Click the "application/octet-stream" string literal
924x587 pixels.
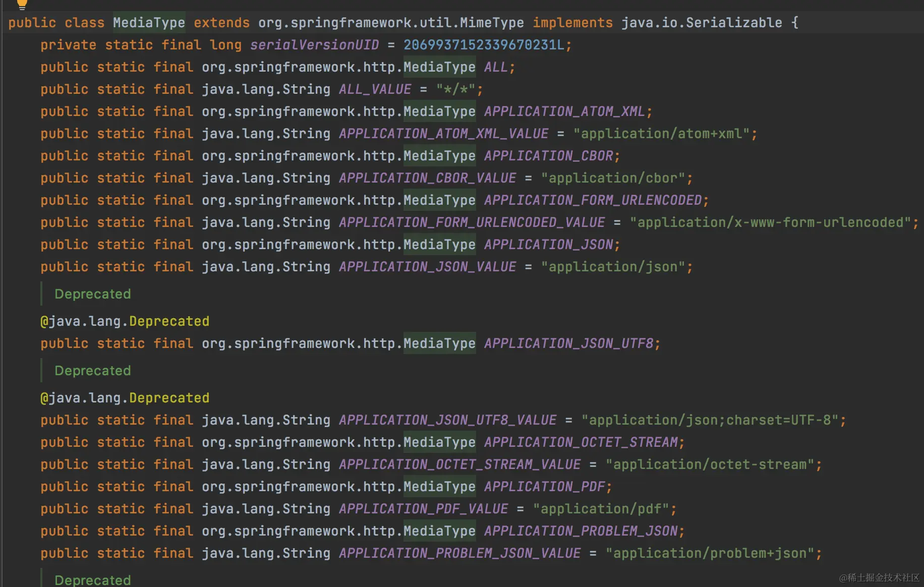point(710,464)
